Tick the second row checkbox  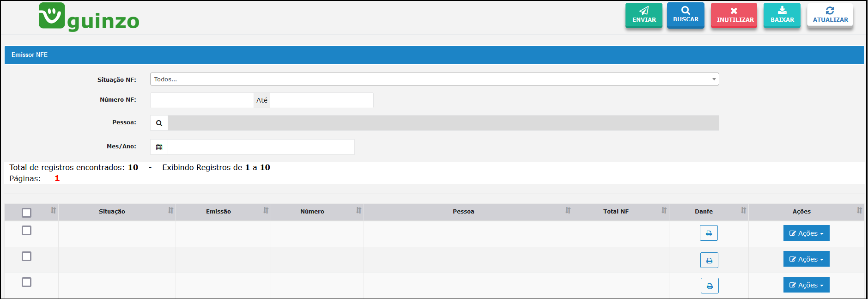coord(27,256)
